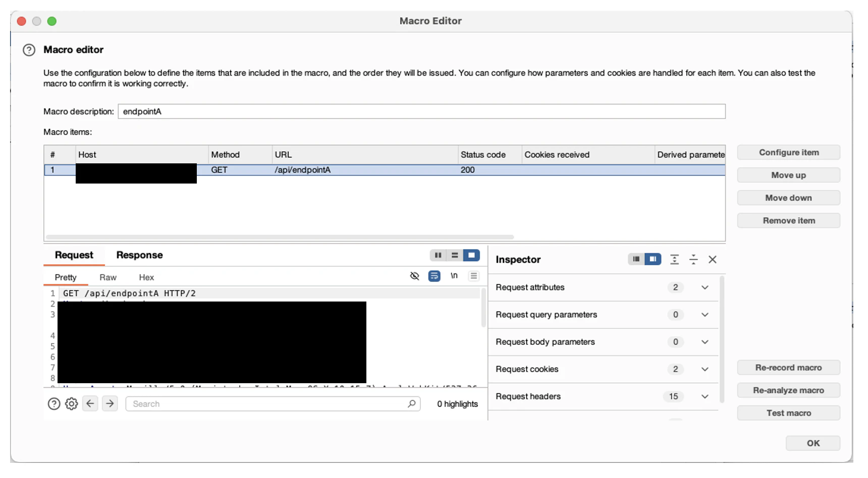Click the "0 highlights" label
The width and height of the screenshot is (868, 478).
pos(457,404)
